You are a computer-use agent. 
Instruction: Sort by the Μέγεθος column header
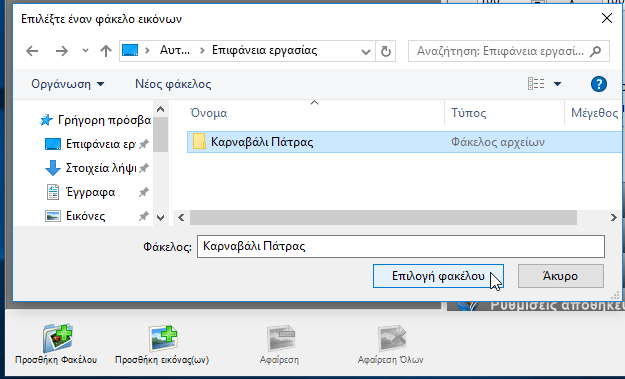[x=594, y=113]
